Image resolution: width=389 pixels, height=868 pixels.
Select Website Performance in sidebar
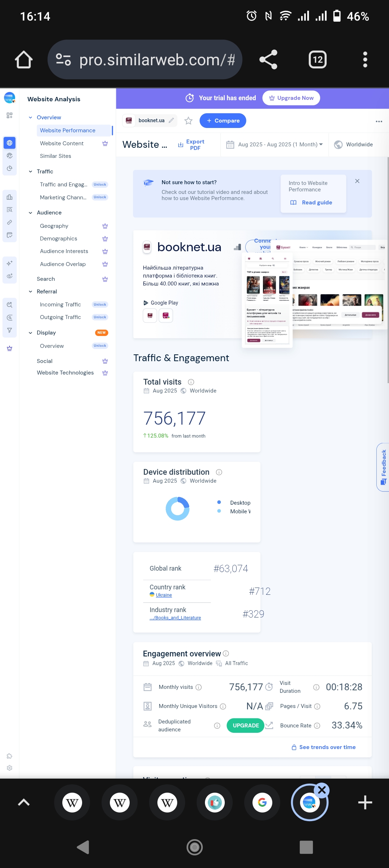[74, 130]
